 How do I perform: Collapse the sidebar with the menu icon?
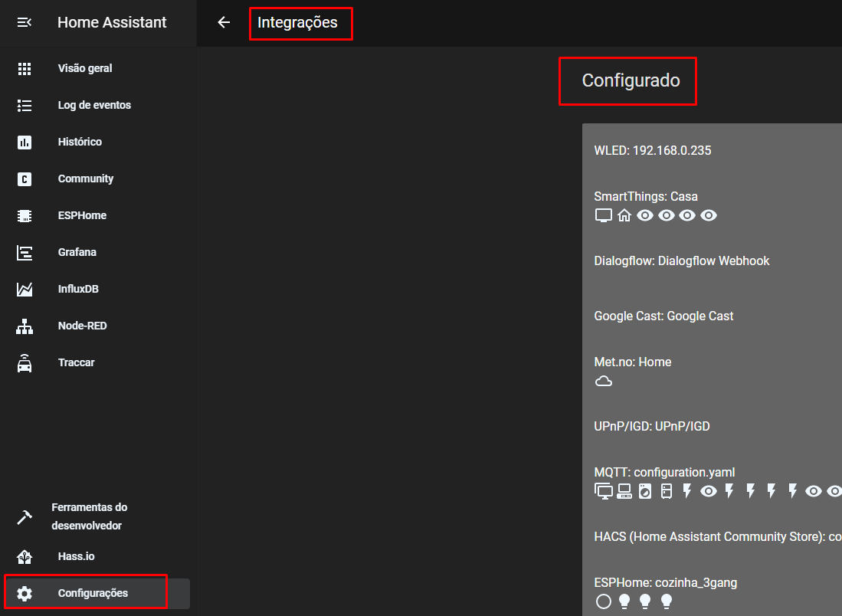pyautogui.click(x=25, y=22)
